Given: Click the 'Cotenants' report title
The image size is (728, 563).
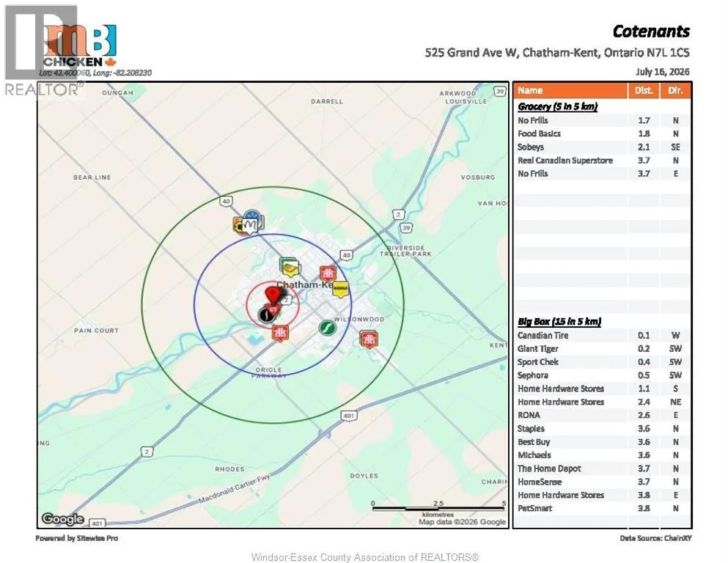Looking at the screenshot, I should pyautogui.click(x=651, y=32).
